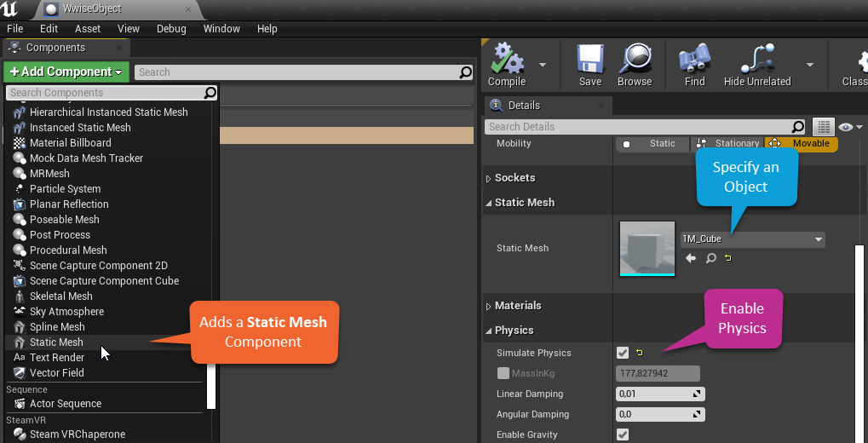Close the Components panel tab

(119, 49)
